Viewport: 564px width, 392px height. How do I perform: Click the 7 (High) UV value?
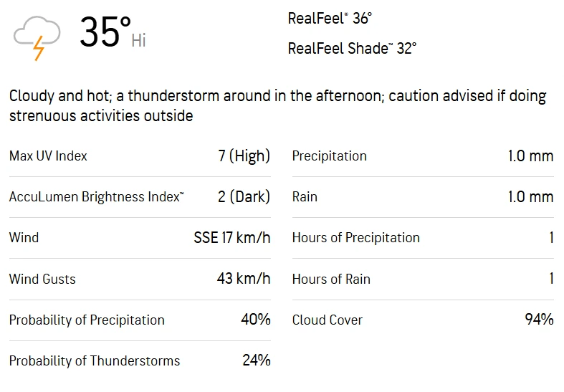pyautogui.click(x=244, y=156)
